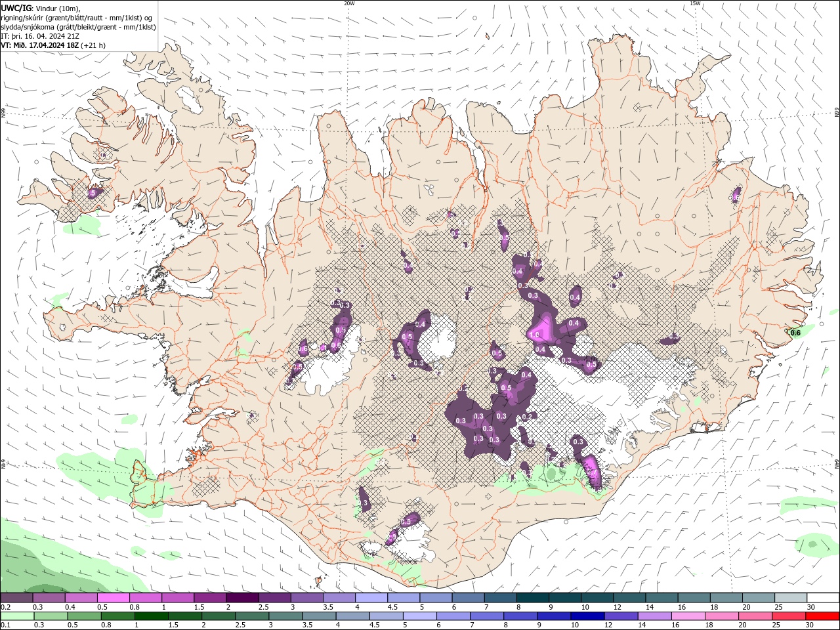Viewport: 840px width, 630px height.
Task: Click the '20W' longitude label
Action: (x=349, y=3)
